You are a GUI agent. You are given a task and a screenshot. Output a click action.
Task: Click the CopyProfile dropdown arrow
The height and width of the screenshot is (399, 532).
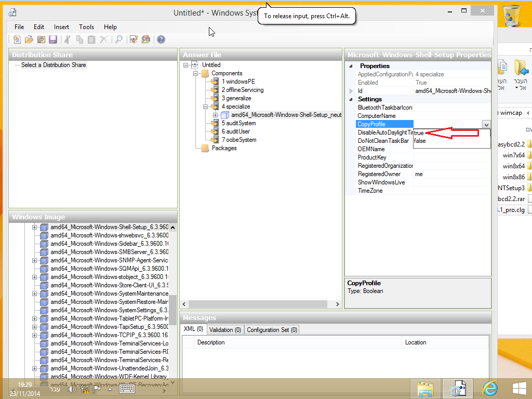[x=486, y=124]
